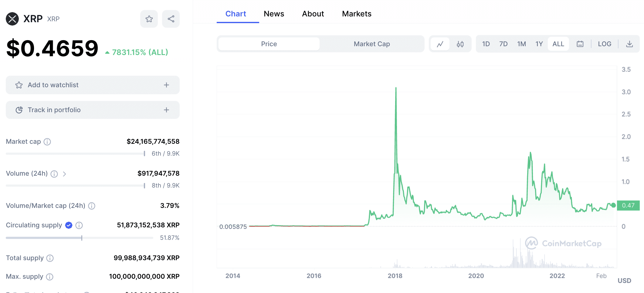The width and height of the screenshot is (644, 293).
Task: Click the 51,873,152,538 XRP supply value
Action: coord(148,225)
